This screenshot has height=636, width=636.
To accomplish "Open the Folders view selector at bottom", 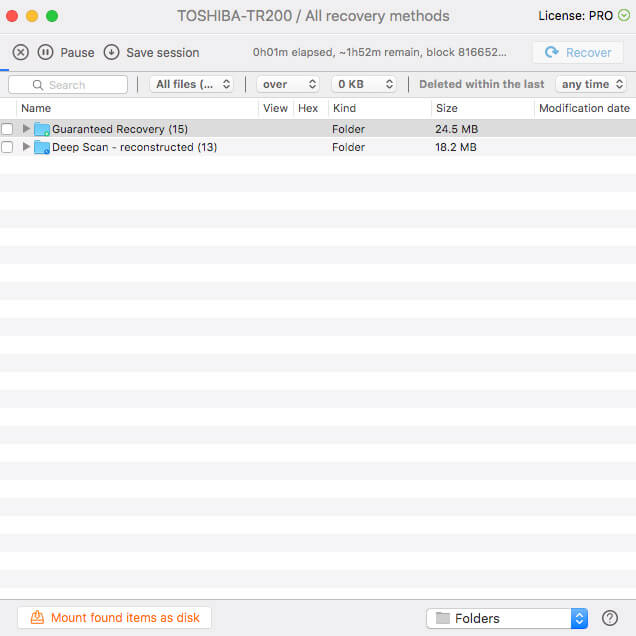I will click(x=507, y=618).
